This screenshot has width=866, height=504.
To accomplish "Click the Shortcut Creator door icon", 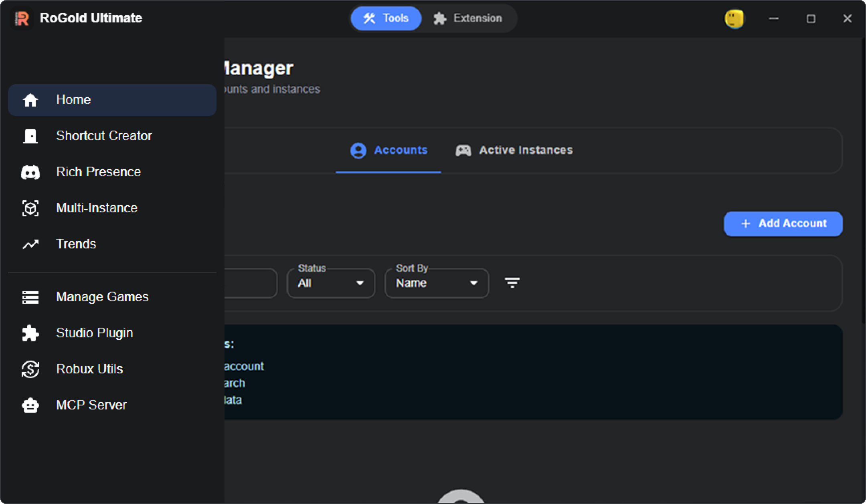I will point(30,136).
